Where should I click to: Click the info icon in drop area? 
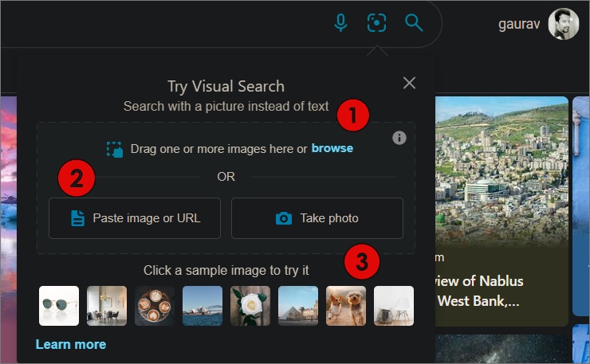399,138
